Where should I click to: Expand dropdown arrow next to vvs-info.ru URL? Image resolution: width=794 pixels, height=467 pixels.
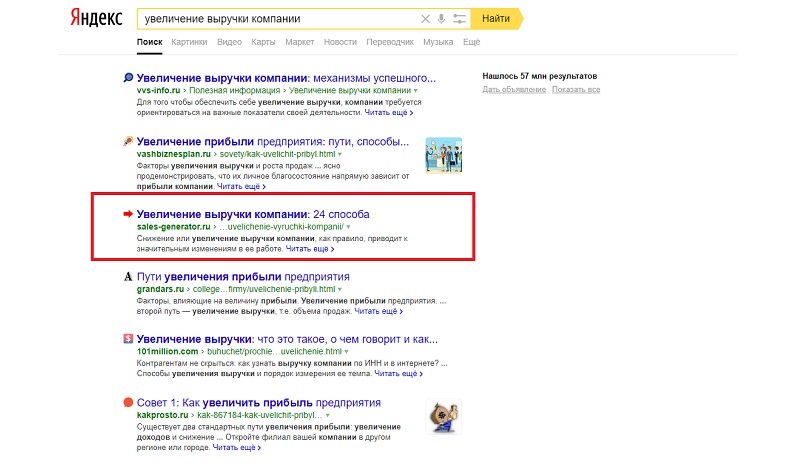pyautogui.click(x=416, y=91)
